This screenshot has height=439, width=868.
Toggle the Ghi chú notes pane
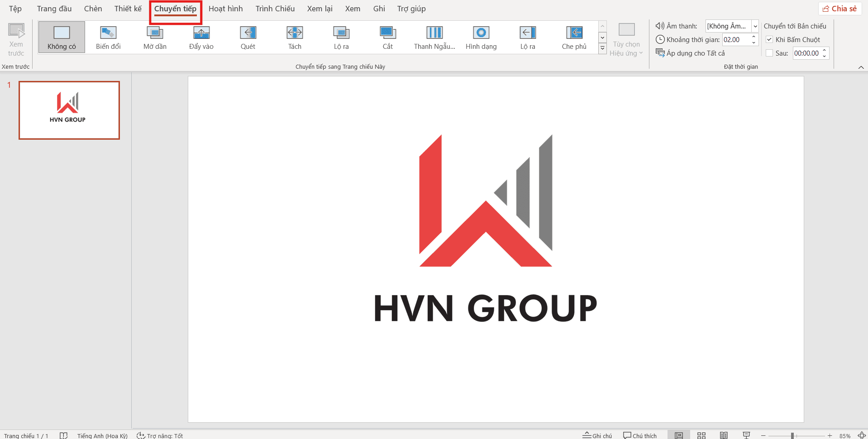click(597, 435)
